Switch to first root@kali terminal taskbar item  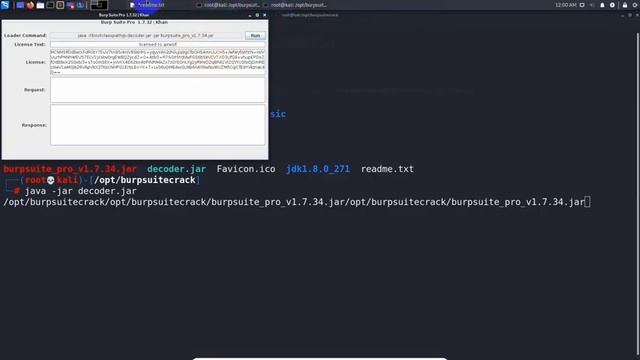(228, 5)
